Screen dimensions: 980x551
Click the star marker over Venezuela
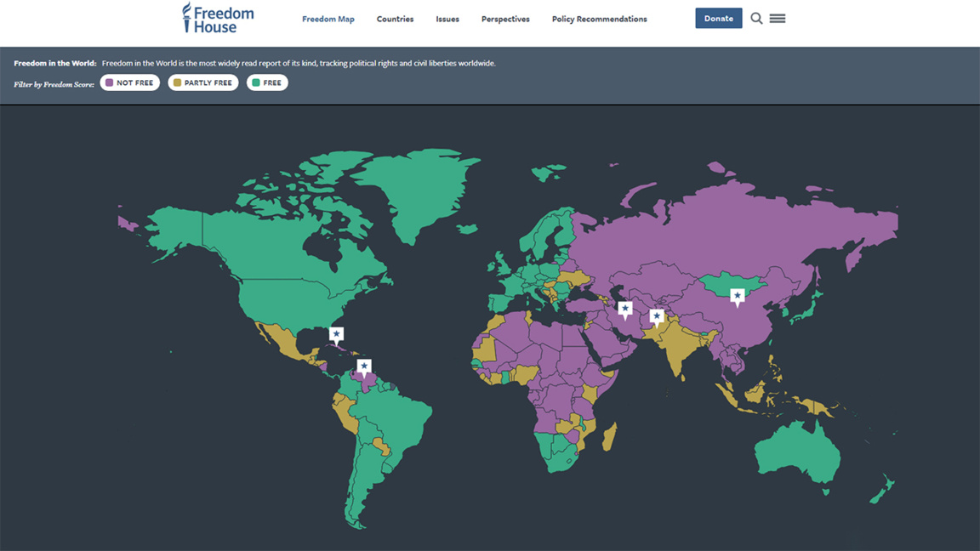pos(364,366)
